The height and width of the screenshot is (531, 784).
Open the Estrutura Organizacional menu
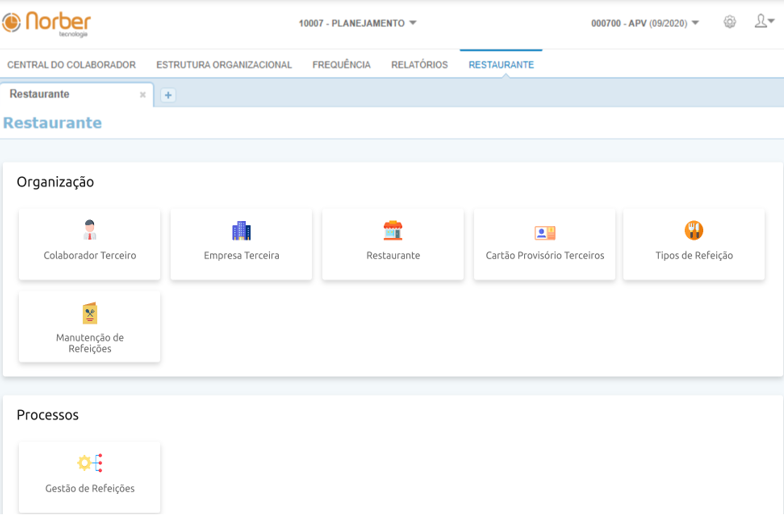[x=224, y=65]
